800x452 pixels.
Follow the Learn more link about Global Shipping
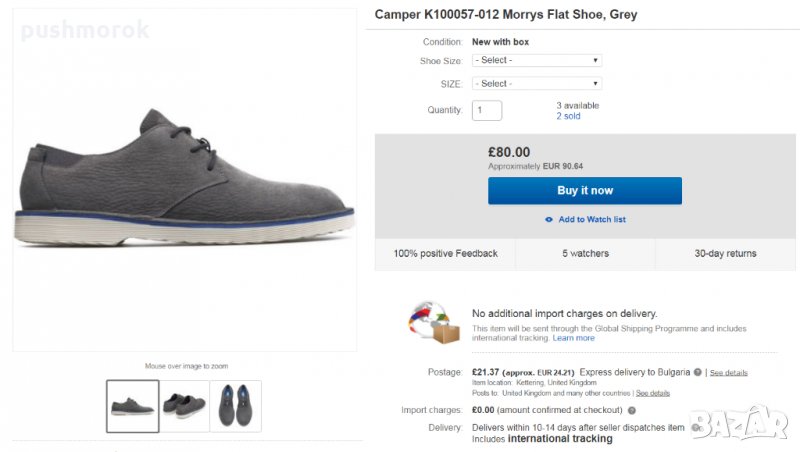[574, 338]
